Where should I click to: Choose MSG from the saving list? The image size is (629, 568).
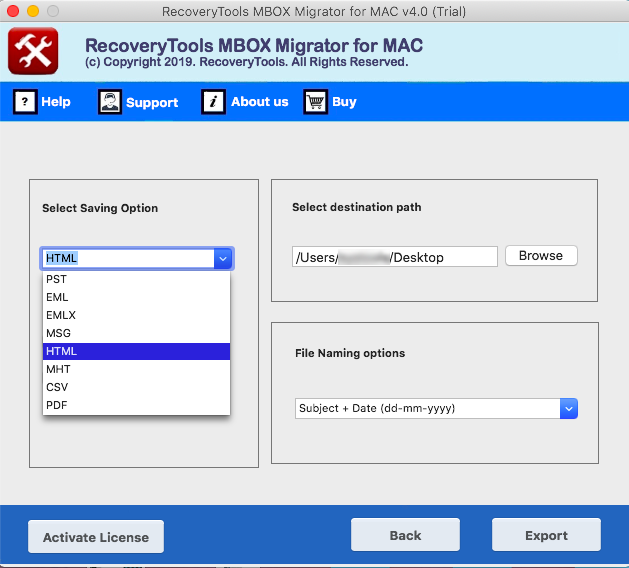click(x=136, y=333)
